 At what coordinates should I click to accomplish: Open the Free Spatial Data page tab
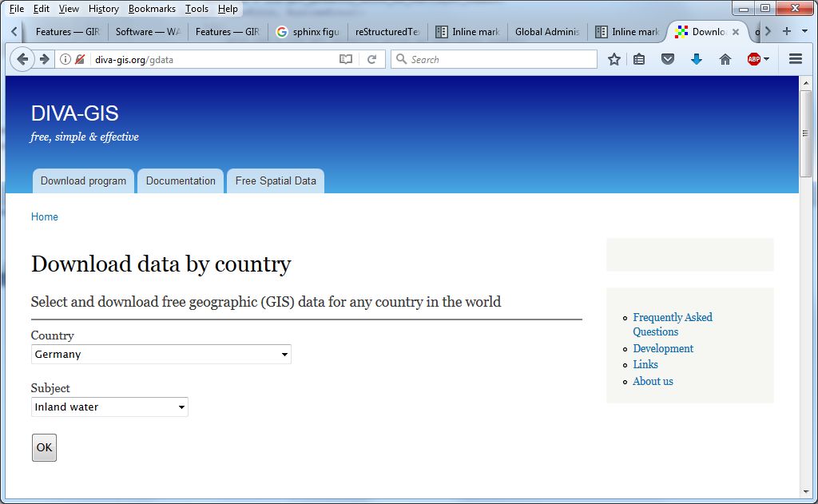pyautogui.click(x=276, y=181)
